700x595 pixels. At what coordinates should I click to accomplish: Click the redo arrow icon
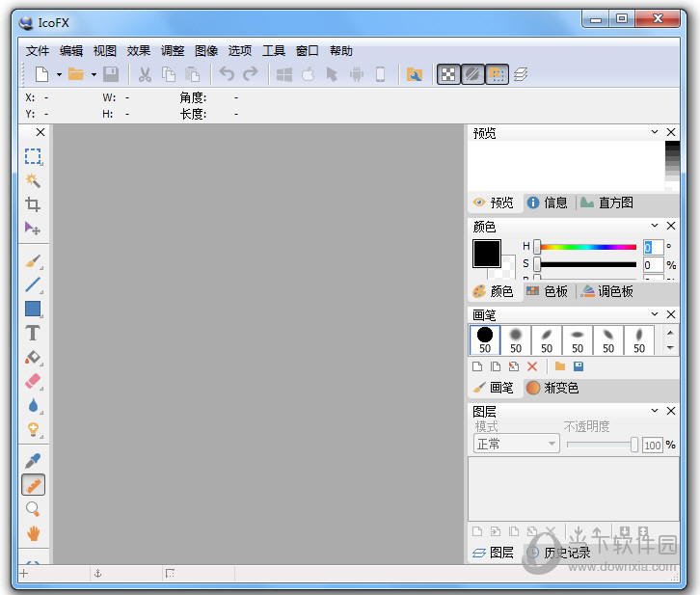pyautogui.click(x=251, y=74)
